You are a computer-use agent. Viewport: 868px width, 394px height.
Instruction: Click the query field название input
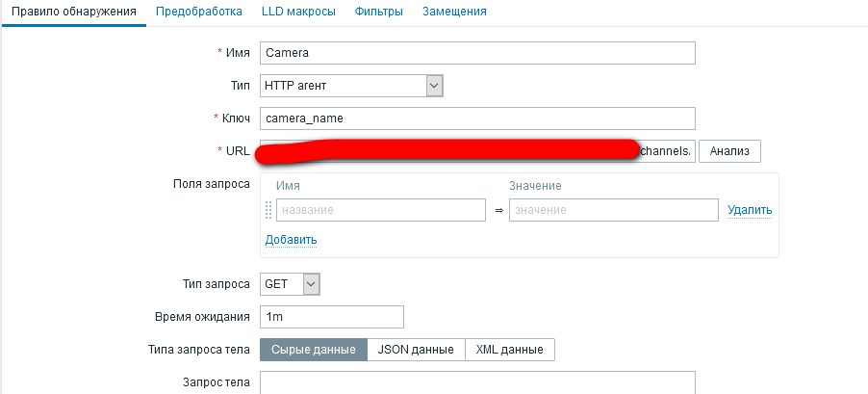click(x=380, y=210)
